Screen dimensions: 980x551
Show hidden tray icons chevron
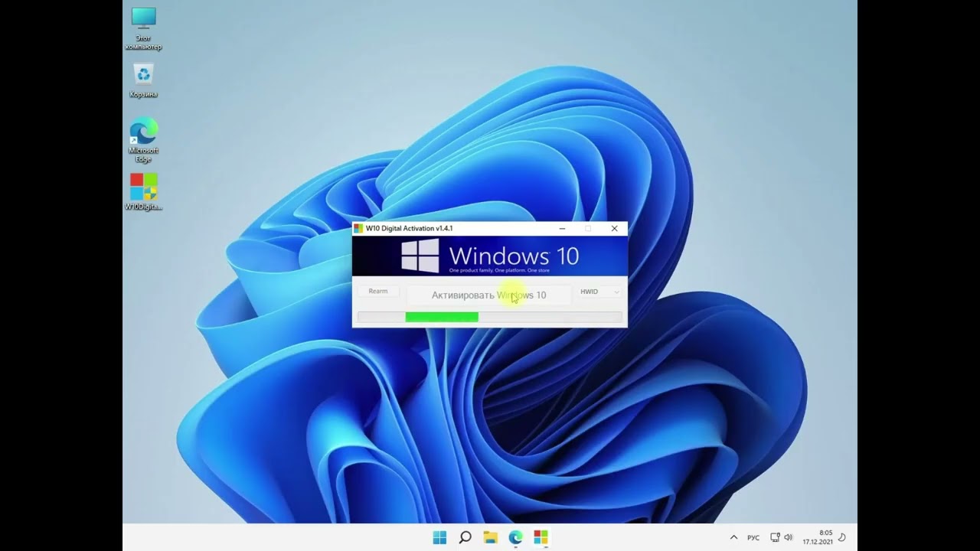coord(733,537)
